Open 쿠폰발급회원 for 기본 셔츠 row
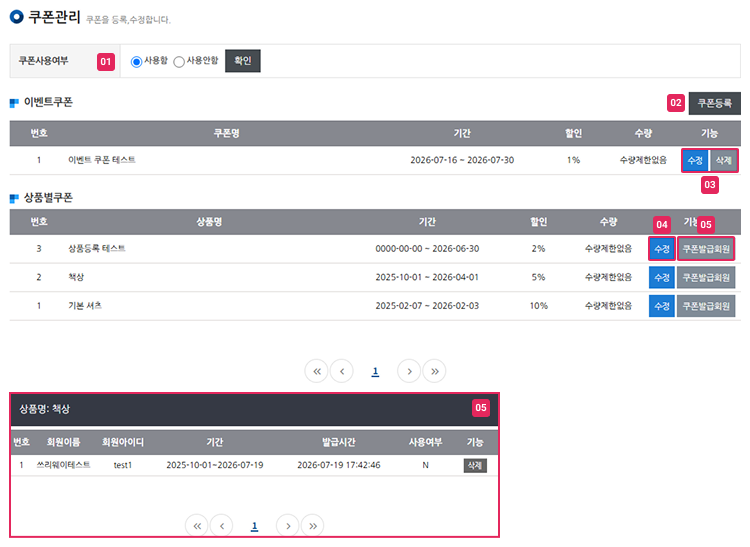The image size is (750, 547). (706, 306)
